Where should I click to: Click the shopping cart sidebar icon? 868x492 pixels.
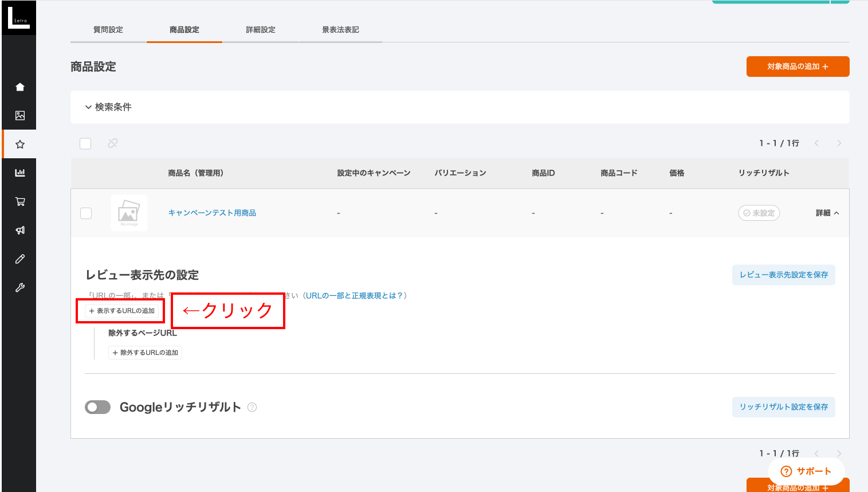click(x=20, y=201)
